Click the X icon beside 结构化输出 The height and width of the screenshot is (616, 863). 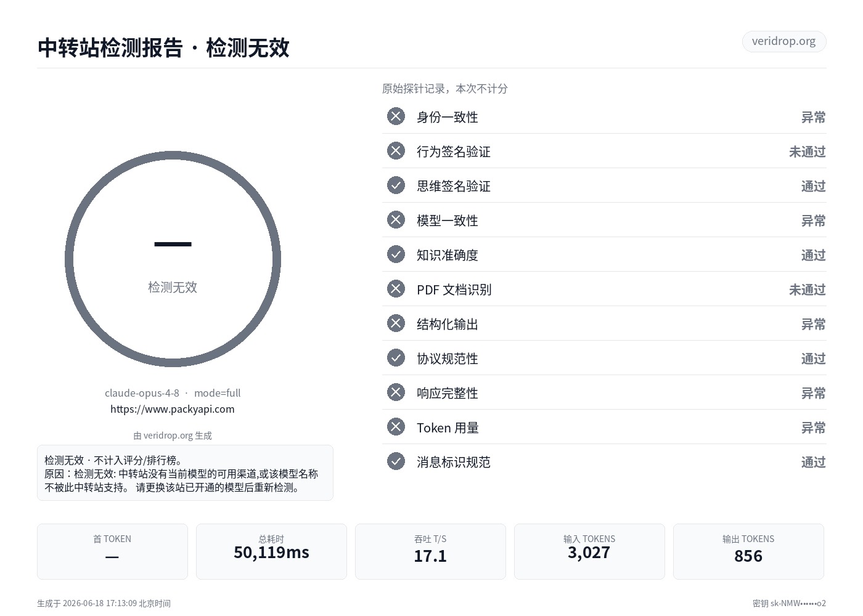(x=396, y=323)
